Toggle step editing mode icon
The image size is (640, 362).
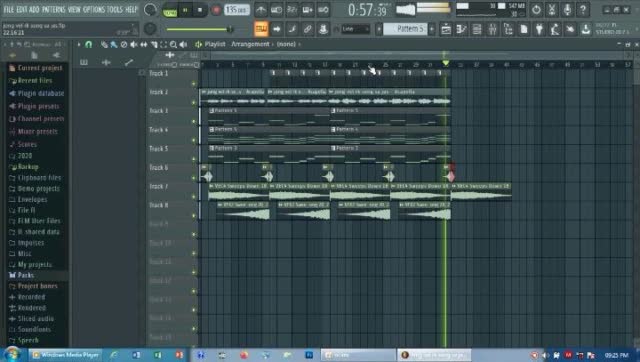point(292,29)
